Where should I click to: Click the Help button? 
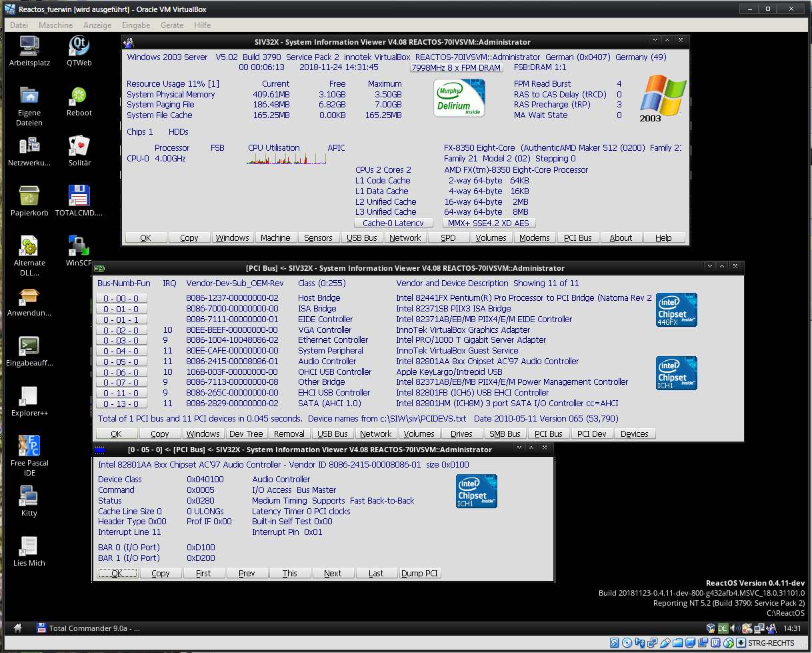pyautogui.click(x=664, y=237)
